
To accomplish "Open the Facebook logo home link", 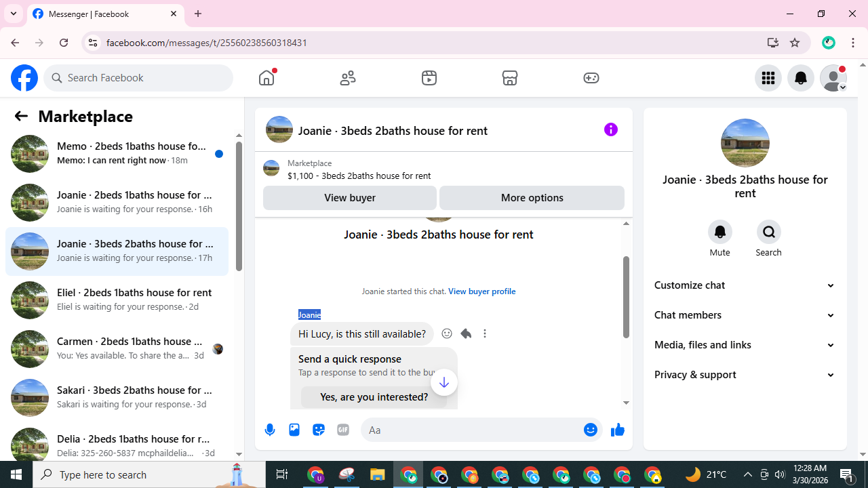I will coord(24,78).
